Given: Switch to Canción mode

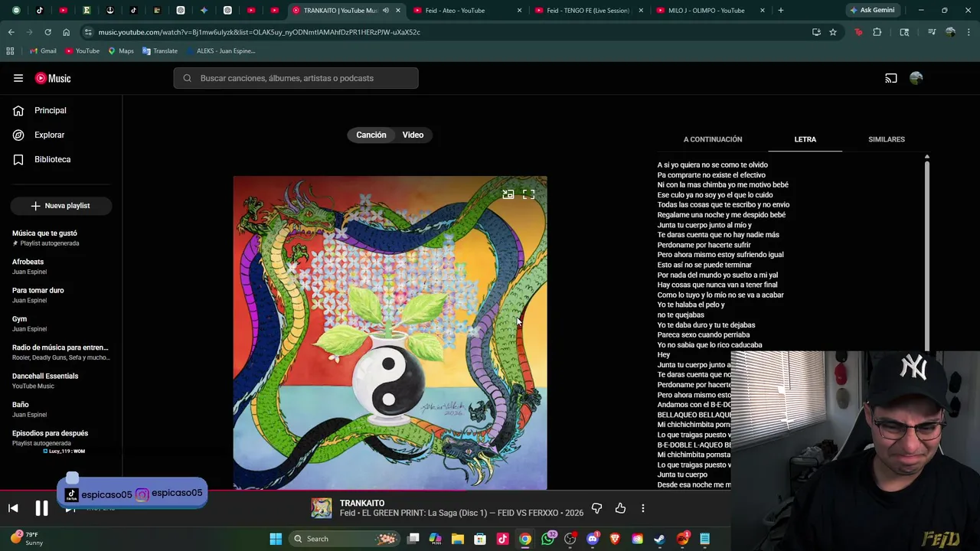Looking at the screenshot, I should pos(371,135).
